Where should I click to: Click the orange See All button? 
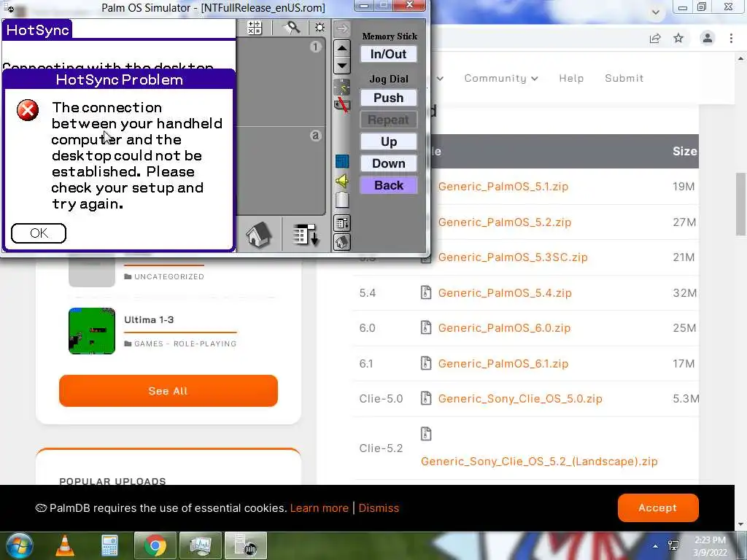[x=169, y=391]
